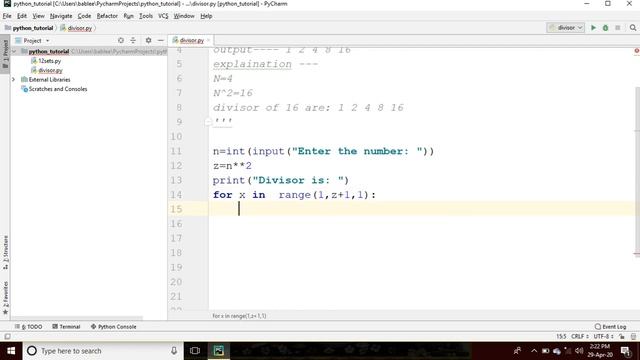Collapse the python_tutorial project folder
Screen dimensions: 640x360
coord(14,51)
